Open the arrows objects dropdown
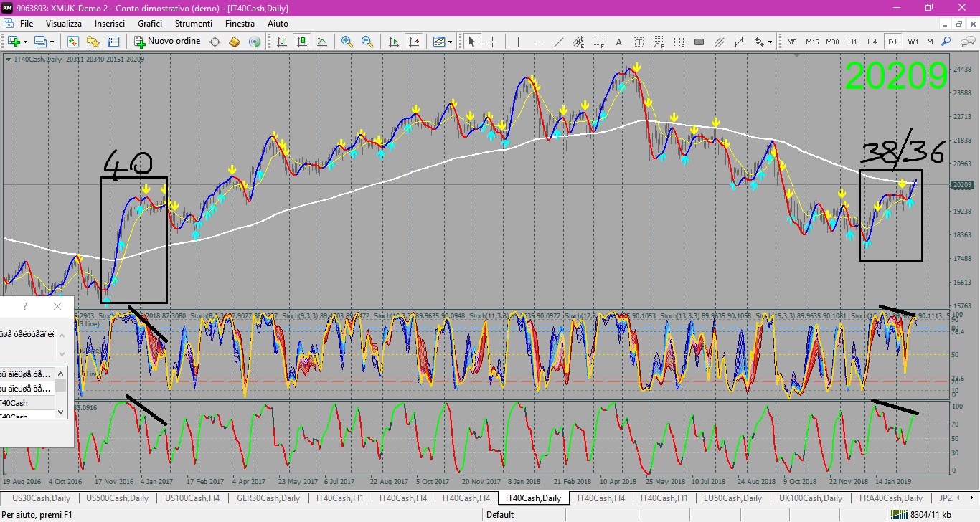 click(x=763, y=42)
